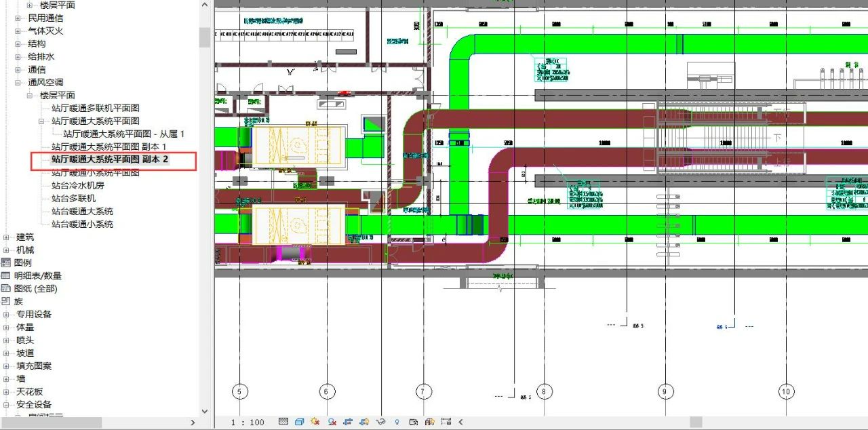Select 站厅暖通大系统平面图 副本 1

108,146
